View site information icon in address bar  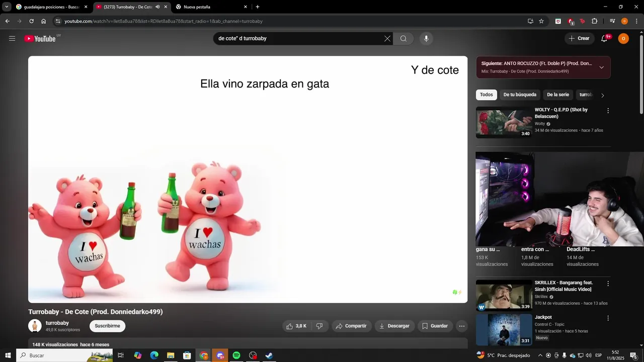point(58,21)
